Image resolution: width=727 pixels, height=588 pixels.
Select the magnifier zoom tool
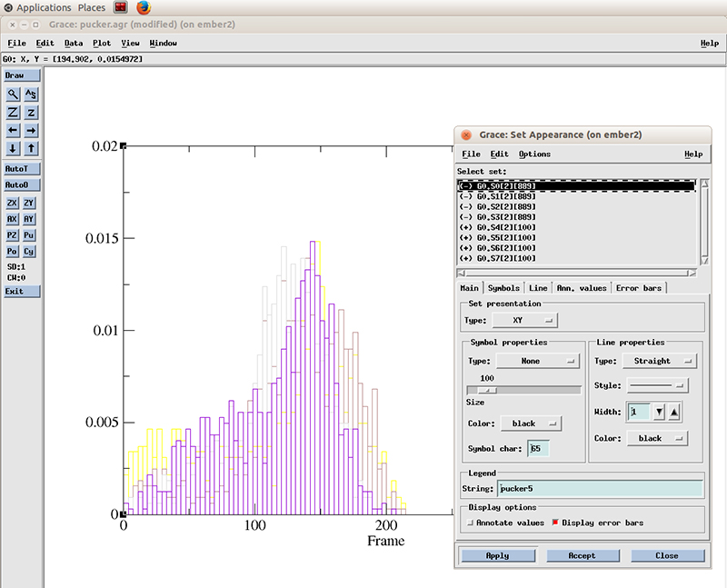[x=13, y=94]
